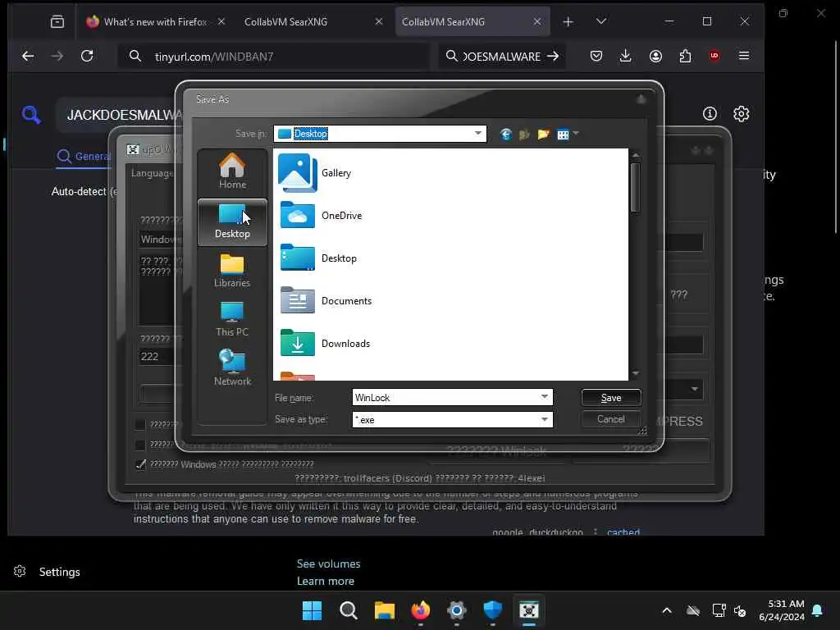
Task: Tick the topmost unchecked box in builder window
Action: pyautogui.click(x=140, y=425)
